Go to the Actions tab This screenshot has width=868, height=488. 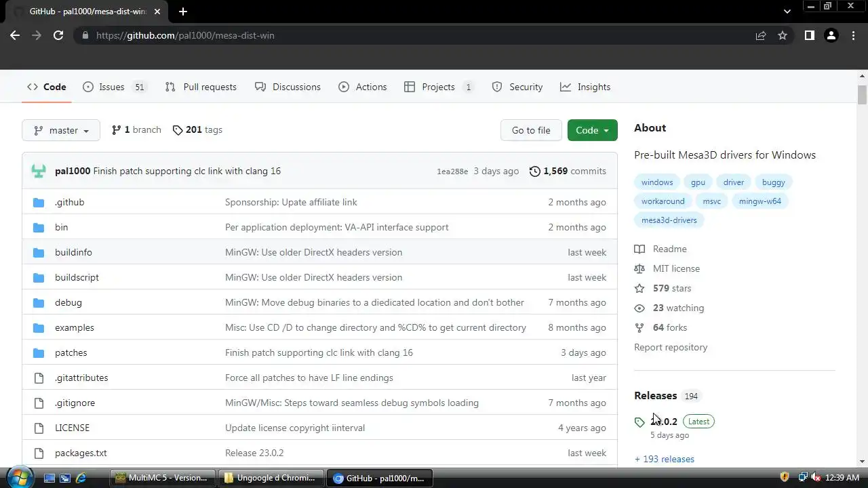[x=363, y=87]
